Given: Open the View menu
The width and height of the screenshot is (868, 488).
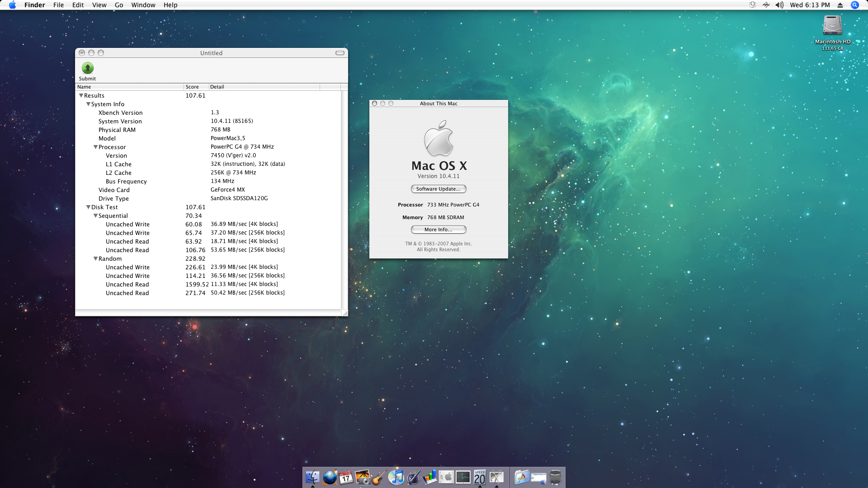Looking at the screenshot, I should coord(99,5).
